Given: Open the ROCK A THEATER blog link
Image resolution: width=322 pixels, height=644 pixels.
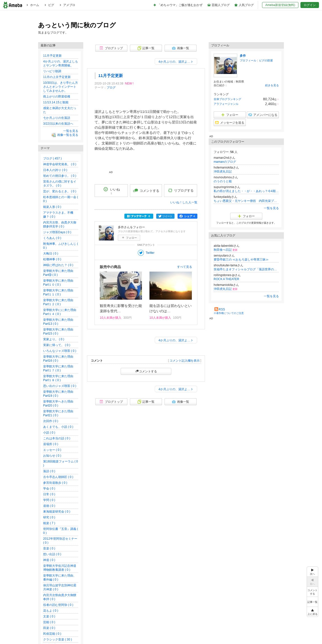Looking at the screenshot, I should pyautogui.click(x=226, y=279).
